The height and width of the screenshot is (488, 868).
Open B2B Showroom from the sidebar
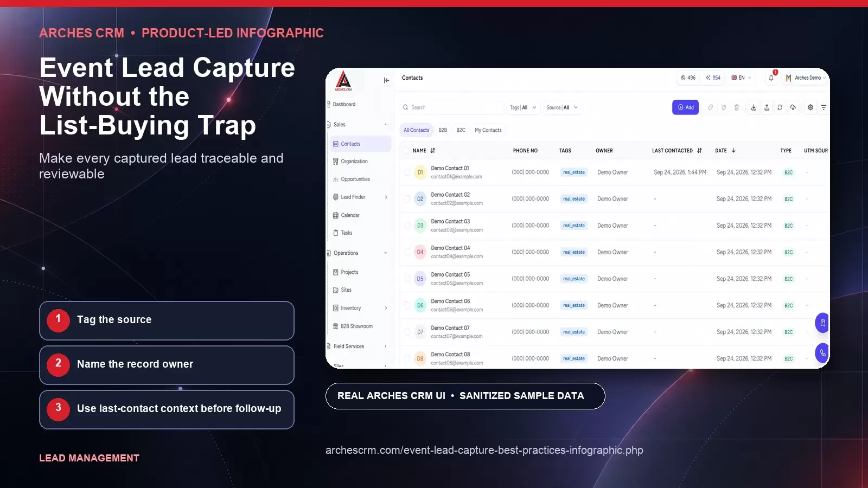(x=353, y=326)
